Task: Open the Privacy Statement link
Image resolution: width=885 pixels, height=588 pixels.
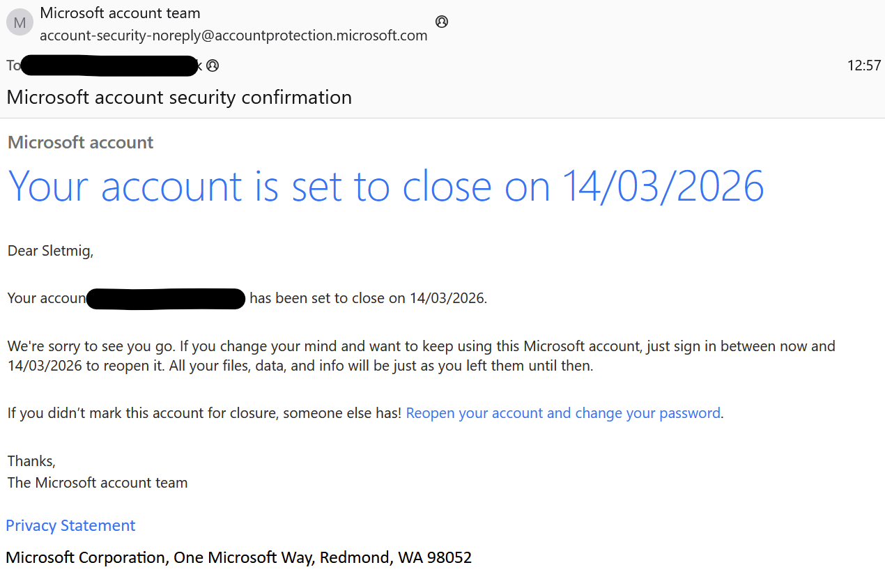Action: coord(70,526)
